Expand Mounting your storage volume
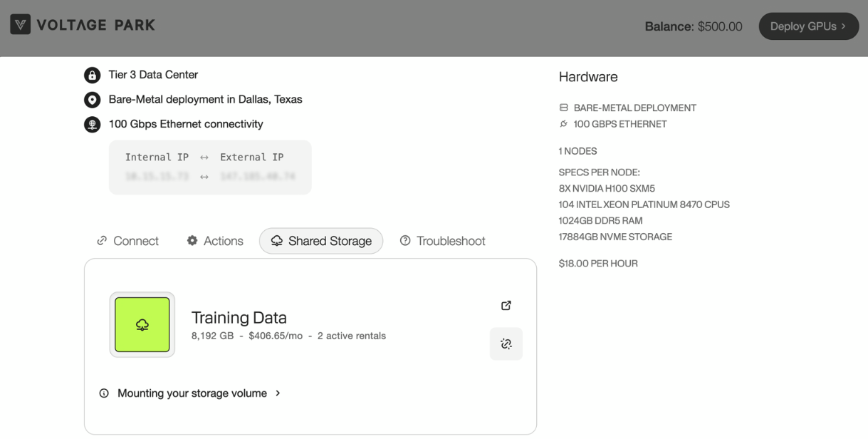Viewport: 868px width, 439px height. (192, 393)
